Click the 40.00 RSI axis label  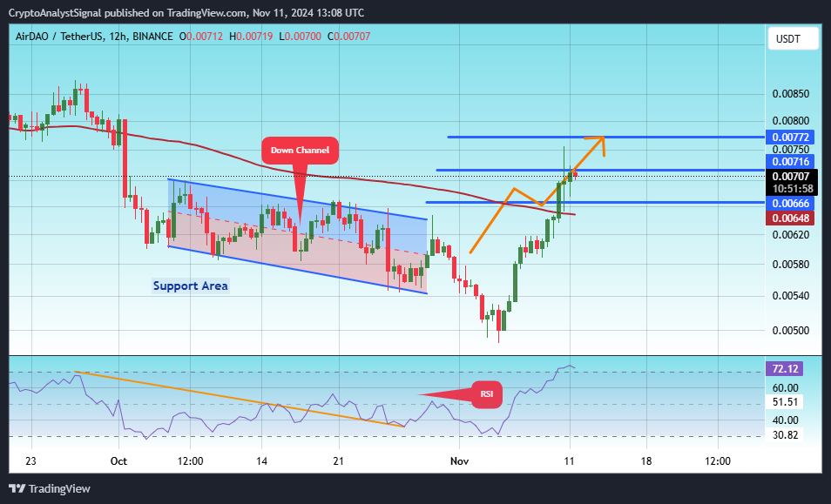(786, 420)
